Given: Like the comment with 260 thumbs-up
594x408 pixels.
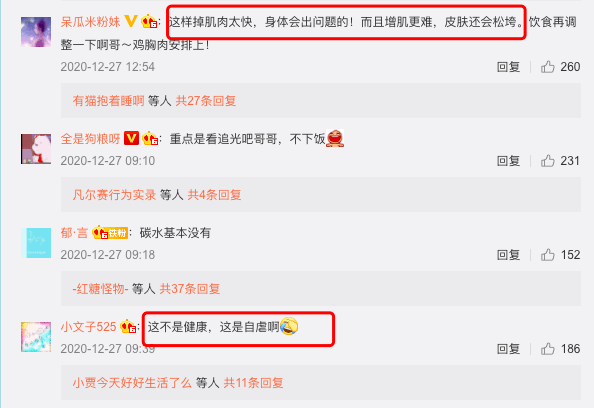Looking at the screenshot, I should coord(547,67).
